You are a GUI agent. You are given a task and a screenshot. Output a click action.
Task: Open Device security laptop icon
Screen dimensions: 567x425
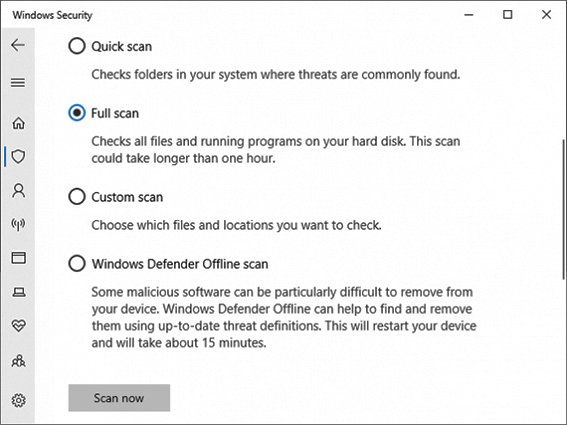(x=18, y=292)
